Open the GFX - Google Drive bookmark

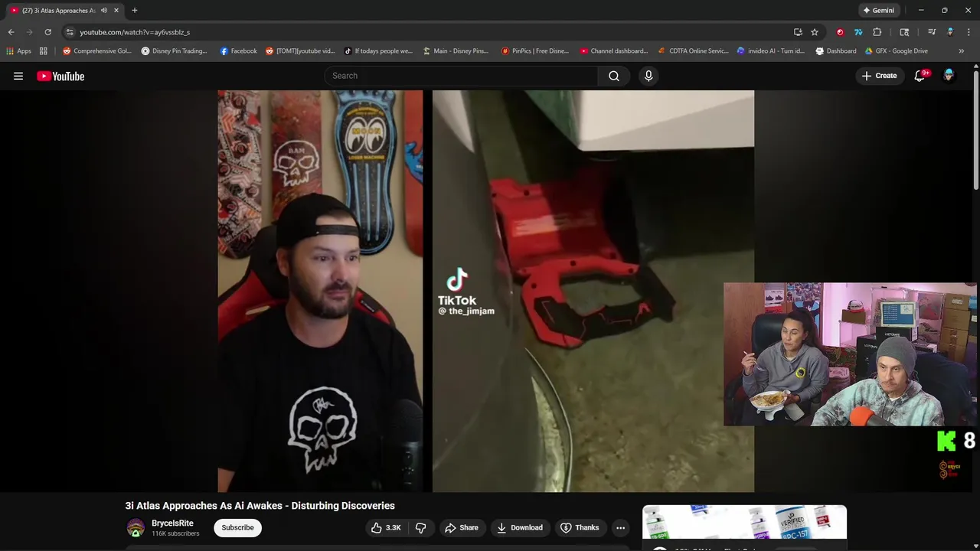(x=896, y=51)
